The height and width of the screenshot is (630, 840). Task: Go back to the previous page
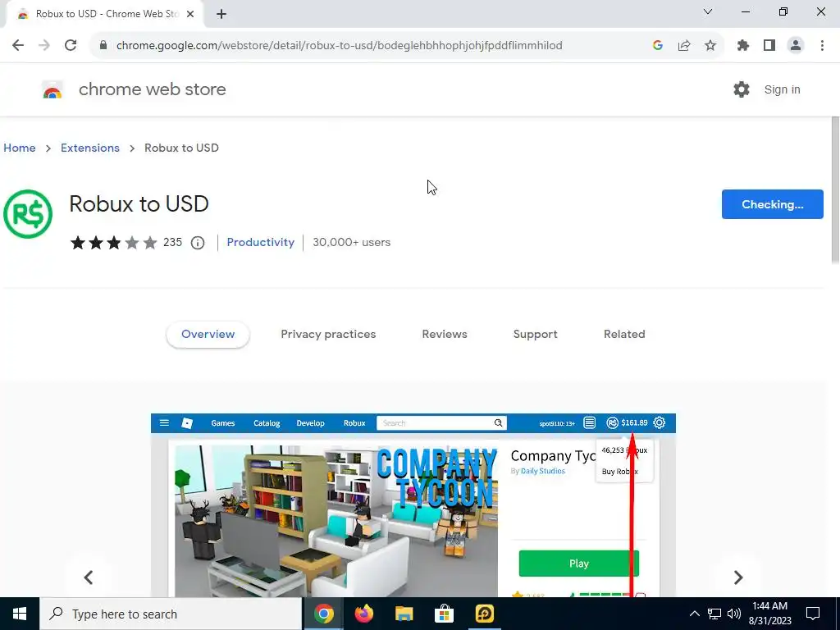18,45
